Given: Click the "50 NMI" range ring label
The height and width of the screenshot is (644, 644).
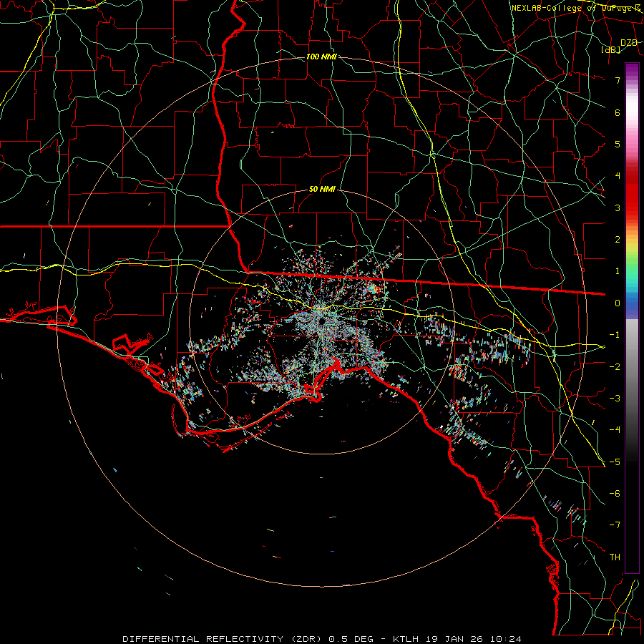Looking at the screenshot, I should 322,190.
